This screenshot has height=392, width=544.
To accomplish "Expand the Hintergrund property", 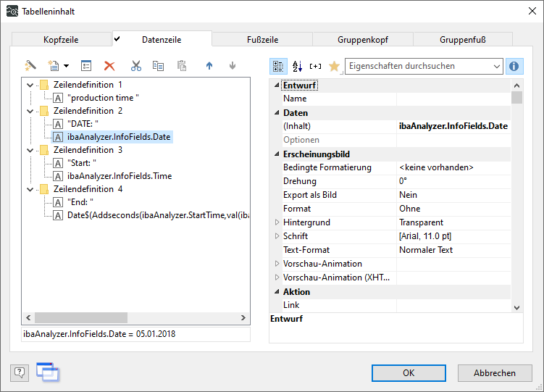I will click(277, 222).
